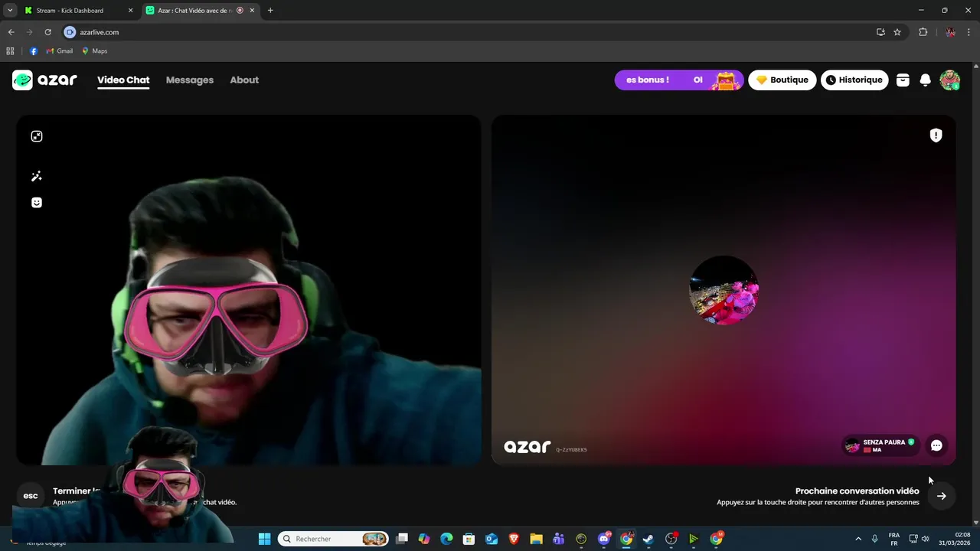Click the next conversation arrow button
980x551 pixels.
pos(942,496)
